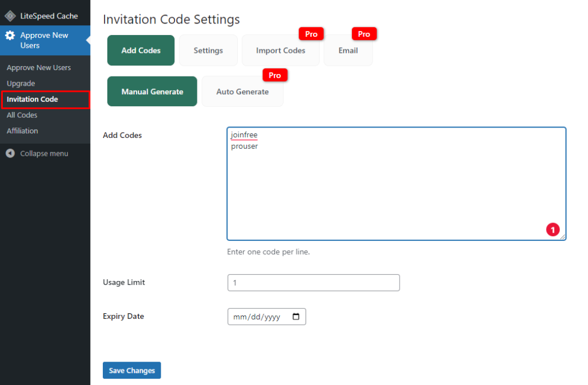The image size is (588, 385).
Task: Select the Email tab
Action: point(348,51)
